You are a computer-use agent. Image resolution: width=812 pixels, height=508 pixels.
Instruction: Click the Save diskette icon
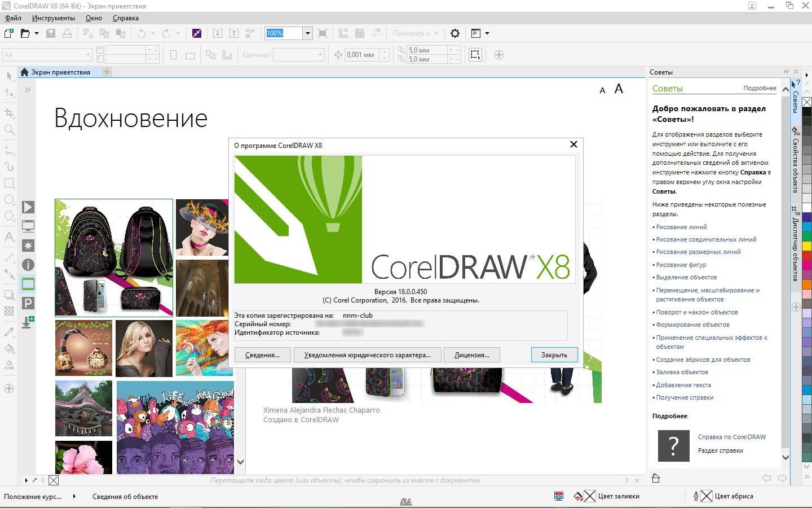(x=51, y=33)
